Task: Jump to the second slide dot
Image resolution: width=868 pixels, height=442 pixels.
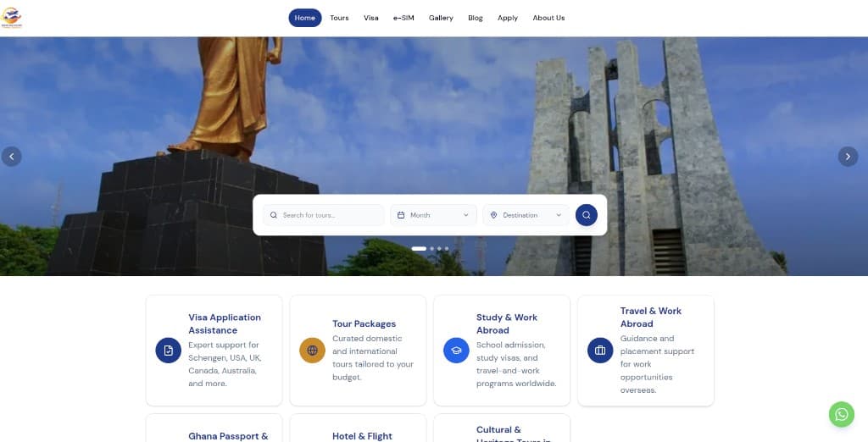Action: click(x=431, y=248)
